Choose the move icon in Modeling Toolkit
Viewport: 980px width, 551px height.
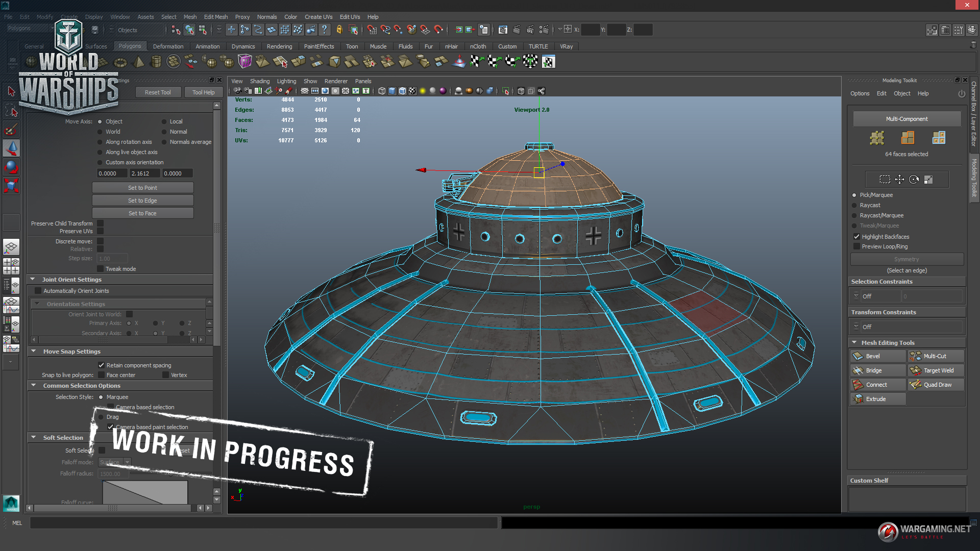pos(899,180)
